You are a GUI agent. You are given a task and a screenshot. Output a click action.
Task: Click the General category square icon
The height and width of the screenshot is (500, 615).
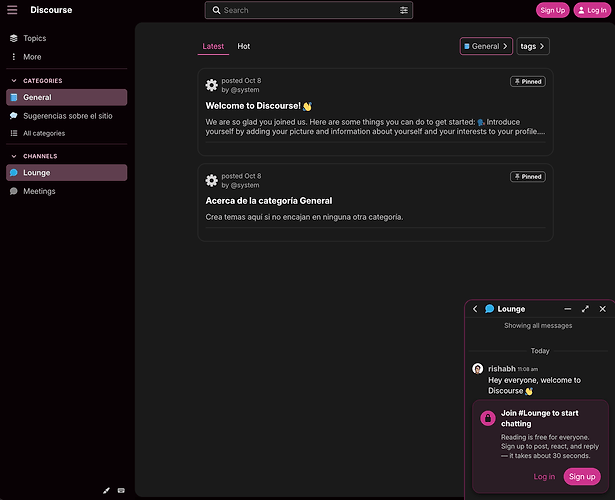point(14,97)
